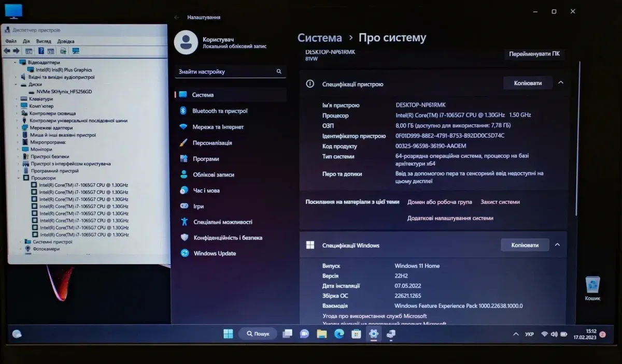Viewport: 622px width, 364px height.
Task: Select the Intel Iris Plus Graphics device
Action: coord(63,70)
